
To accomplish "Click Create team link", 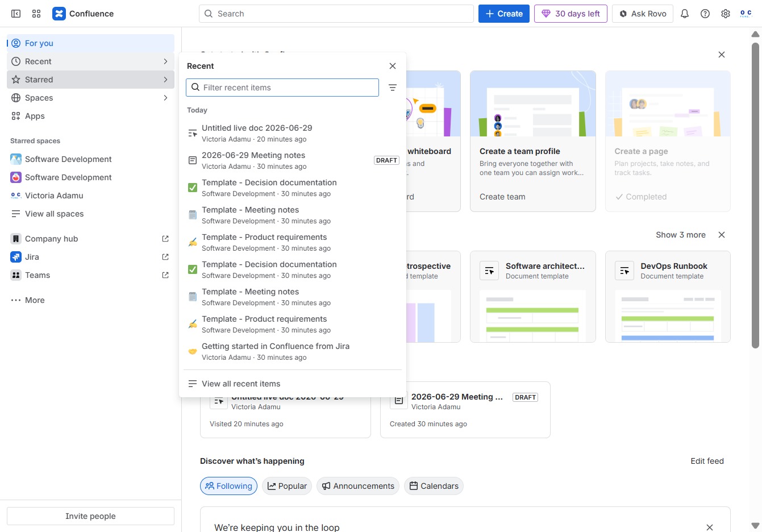I will click(x=502, y=197).
